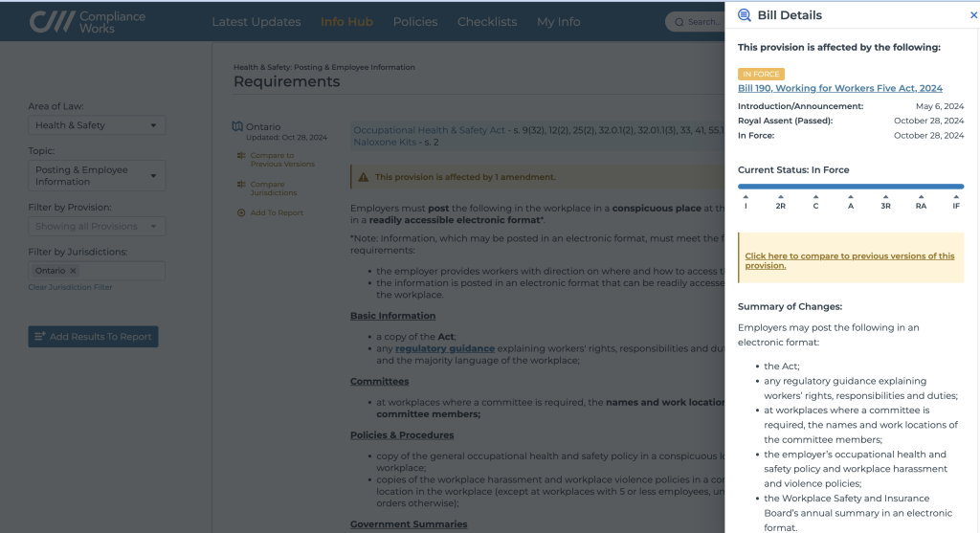This screenshot has height=533, width=980.
Task: Expand the Topic dropdown
Action: point(97,175)
